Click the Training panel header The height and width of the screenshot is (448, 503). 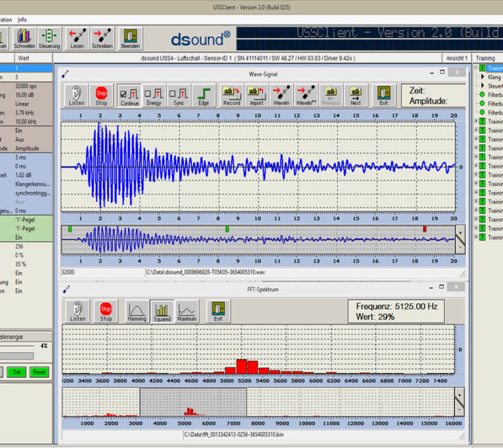(488, 58)
